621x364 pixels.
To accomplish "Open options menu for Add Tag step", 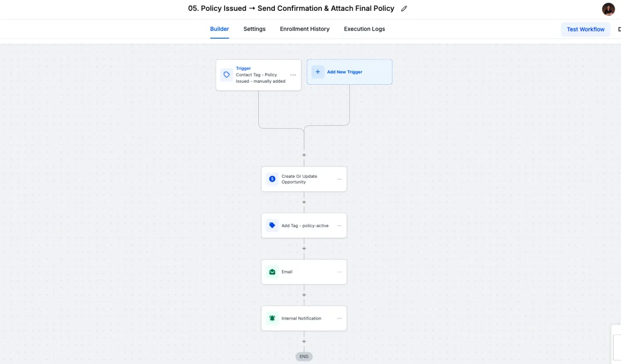I will click(339, 226).
